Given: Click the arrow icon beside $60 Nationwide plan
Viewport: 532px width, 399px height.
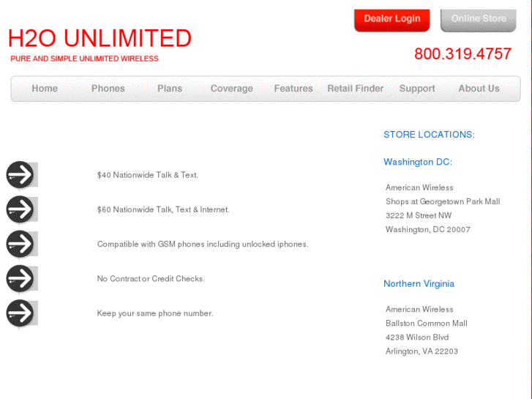Looking at the screenshot, I should pos(20,209).
